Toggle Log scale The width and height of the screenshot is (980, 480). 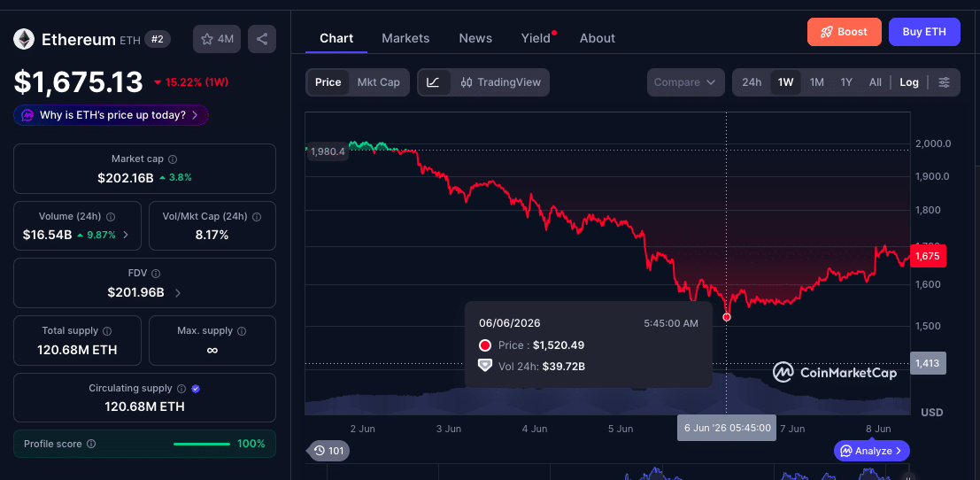(x=909, y=82)
